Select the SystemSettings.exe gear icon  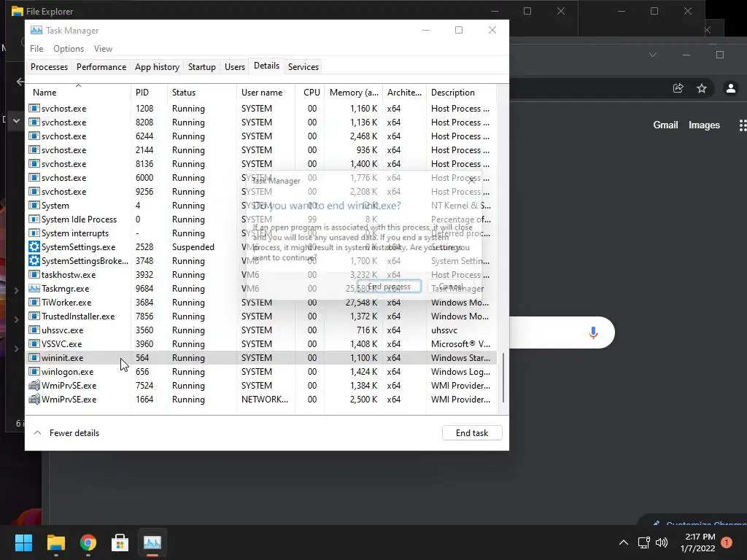coord(34,246)
